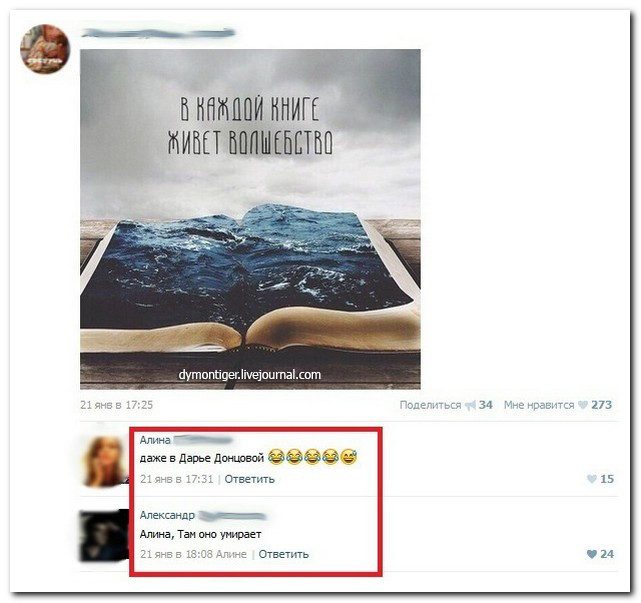
Task: Click the Александр commenter name
Action: 167,516
